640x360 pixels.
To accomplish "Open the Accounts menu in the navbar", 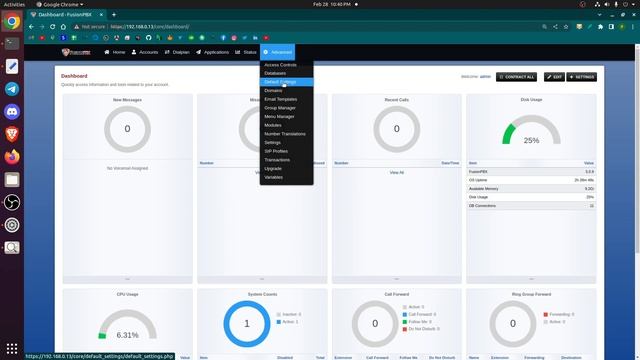I will pos(145,52).
